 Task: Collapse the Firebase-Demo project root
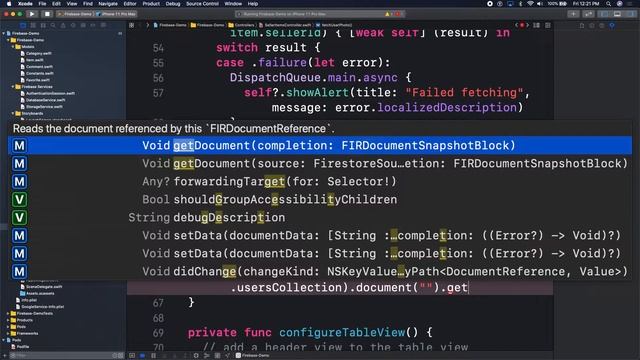point(4,33)
